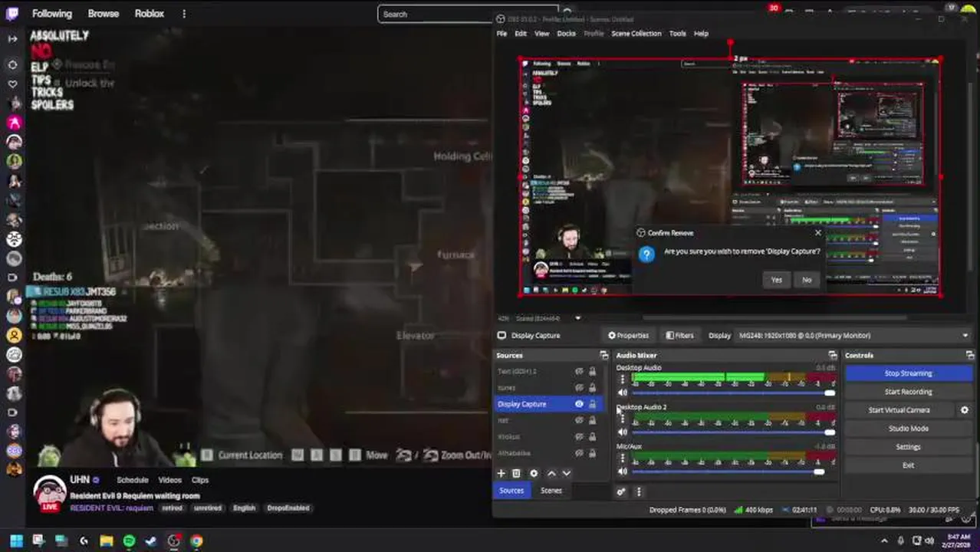The width and height of the screenshot is (980, 552).
Task: Click the Twitch logo home icon
Action: coord(13,14)
